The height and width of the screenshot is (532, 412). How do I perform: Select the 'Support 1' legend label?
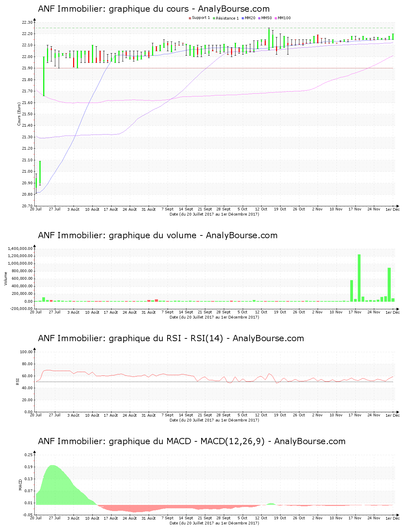tap(201, 18)
